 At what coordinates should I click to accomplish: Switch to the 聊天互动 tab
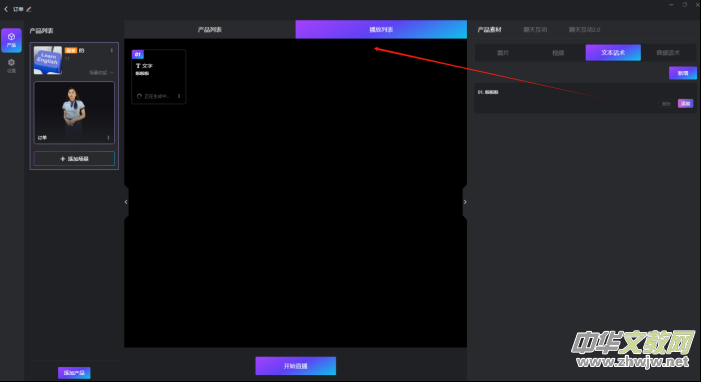coord(535,30)
